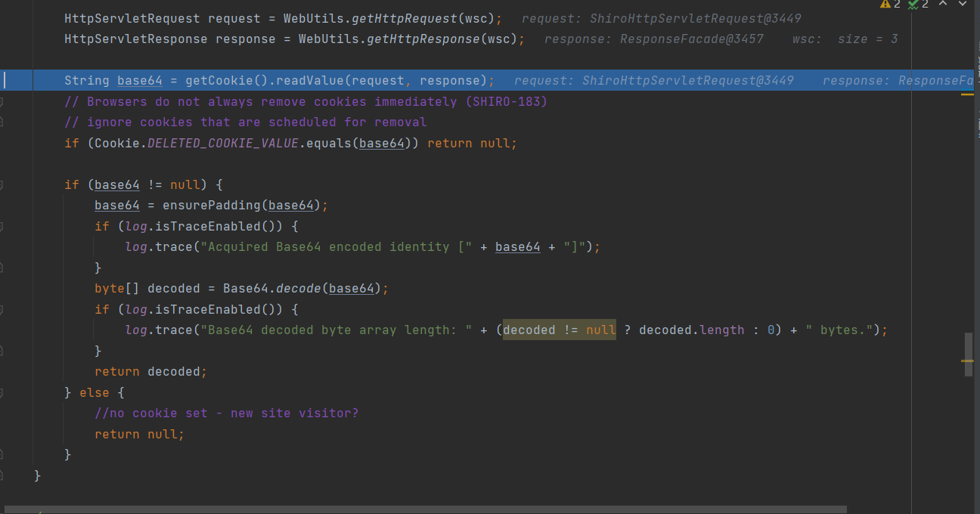Jump to next highlighted problem arrow
This screenshot has height=514, width=980.
point(963,5)
